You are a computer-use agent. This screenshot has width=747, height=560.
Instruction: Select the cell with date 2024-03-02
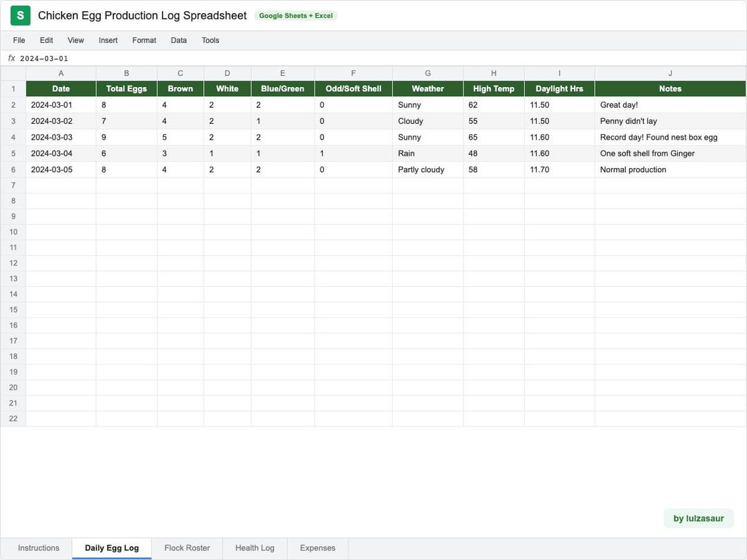(x=61, y=121)
